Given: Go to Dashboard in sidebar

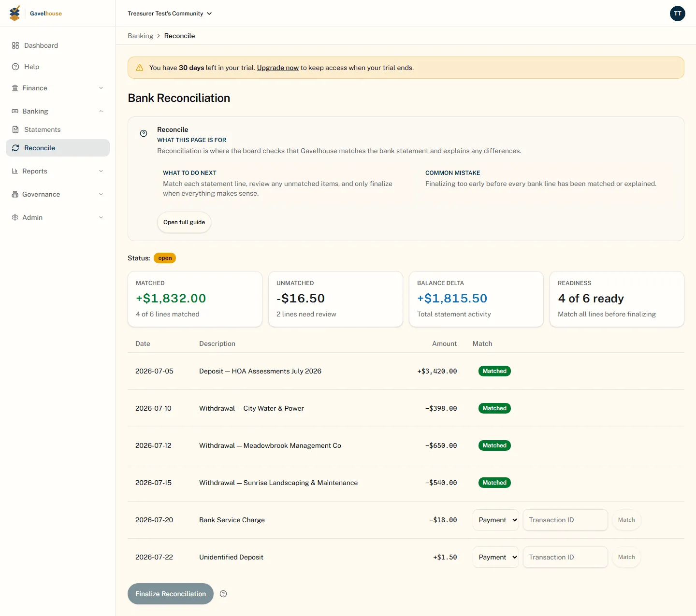Looking at the screenshot, I should (x=58, y=45).
